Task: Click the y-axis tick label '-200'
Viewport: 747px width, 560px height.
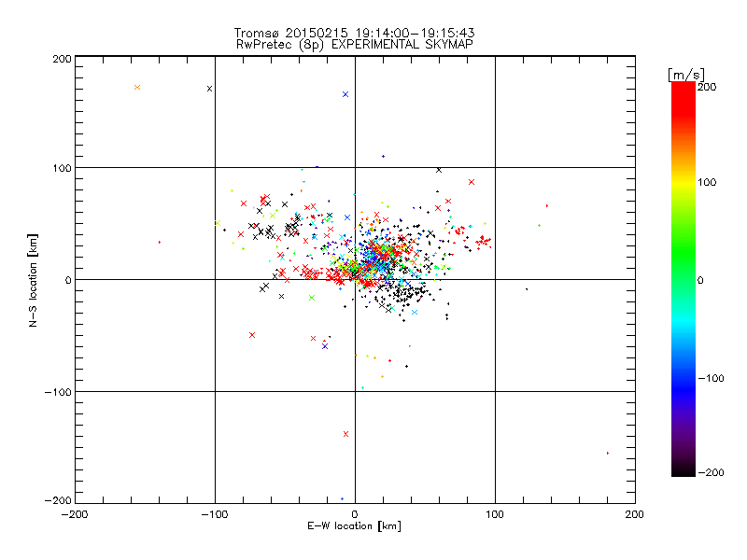Action: (x=58, y=500)
